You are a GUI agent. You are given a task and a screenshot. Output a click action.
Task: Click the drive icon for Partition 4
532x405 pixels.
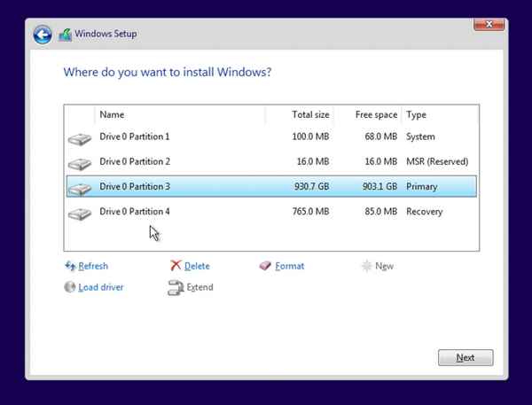tap(80, 214)
